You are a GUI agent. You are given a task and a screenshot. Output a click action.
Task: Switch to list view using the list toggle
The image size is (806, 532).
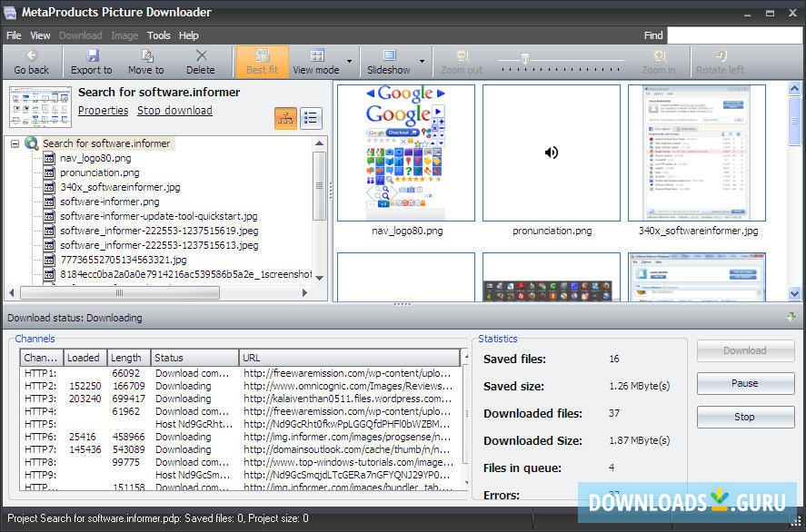point(312,118)
